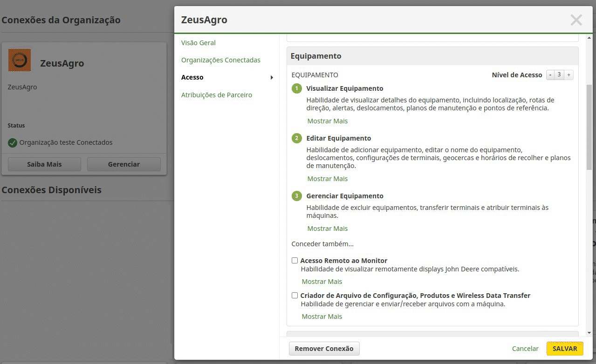Click the arrow next to Acesso
The height and width of the screenshot is (364, 596).
pyautogui.click(x=272, y=78)
